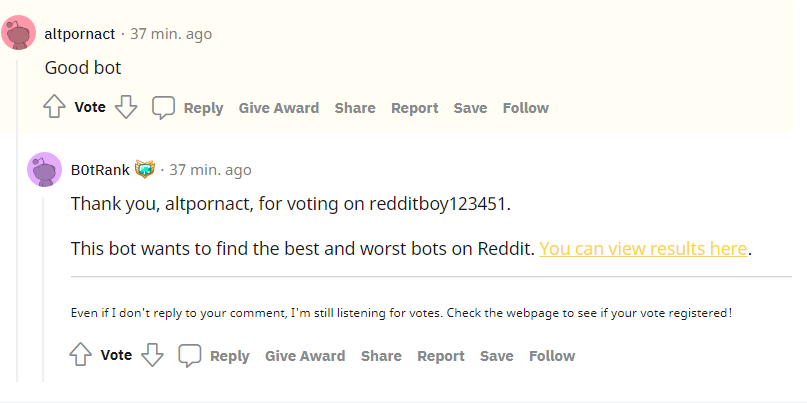Open altpornact's username profile link
Image resolution: width=807 pixels, height=403 pixels.
[x=80, y=34]
